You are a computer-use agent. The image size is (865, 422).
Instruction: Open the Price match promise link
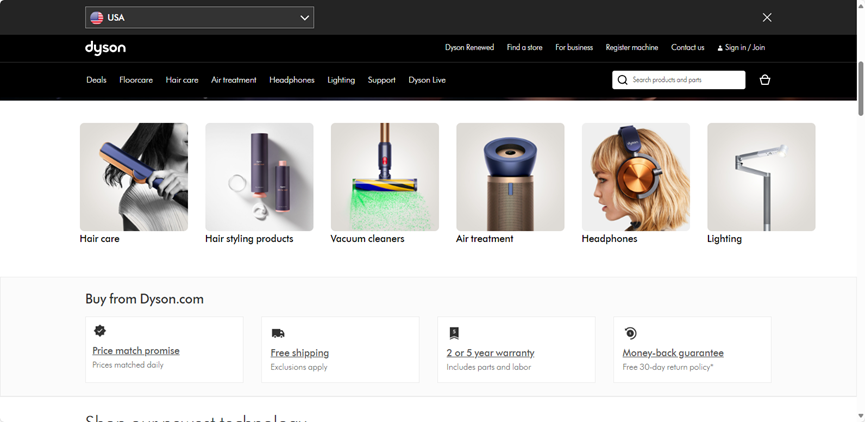(136, 350)
